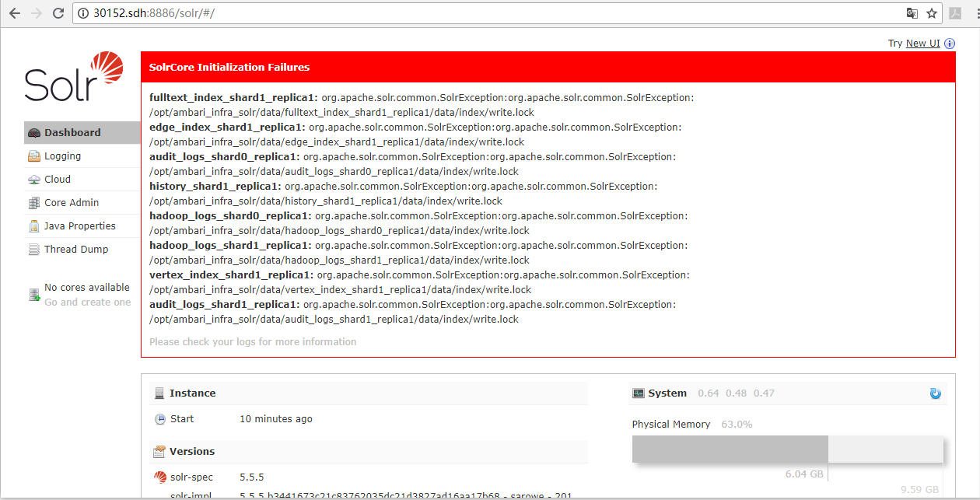Go back with browser back arrow

15,13
